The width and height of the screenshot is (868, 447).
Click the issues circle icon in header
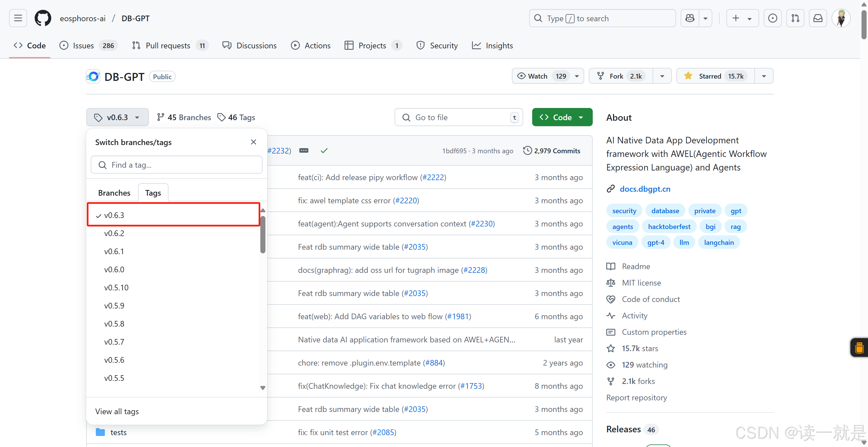772,18
